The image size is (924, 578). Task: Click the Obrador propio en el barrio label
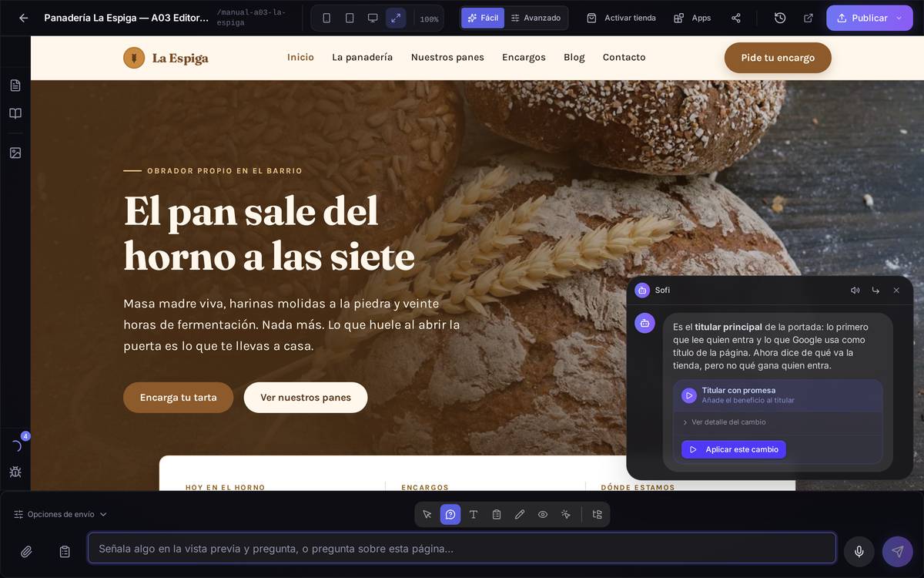[x=225, y=171]
